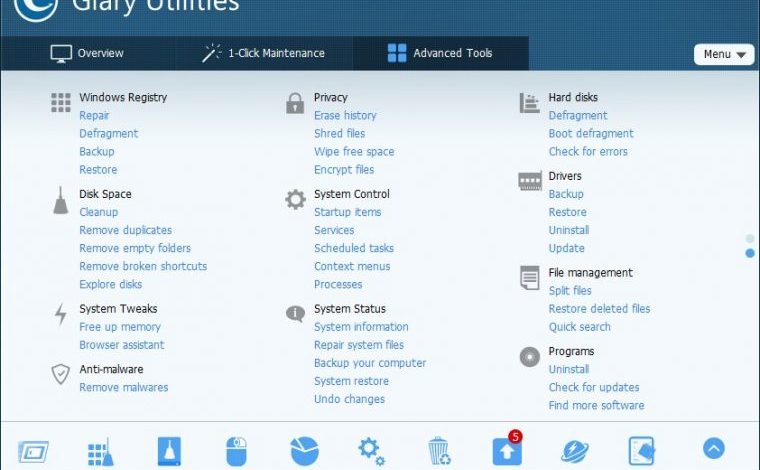Open Explore disks
Screen dimensions: 760x470
[111, 284]
